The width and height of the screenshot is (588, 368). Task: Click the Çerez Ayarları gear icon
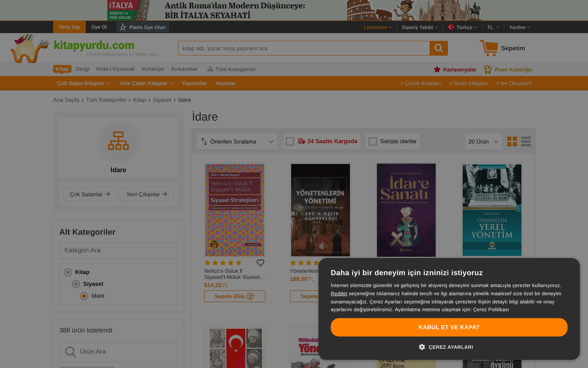(422, 347)
